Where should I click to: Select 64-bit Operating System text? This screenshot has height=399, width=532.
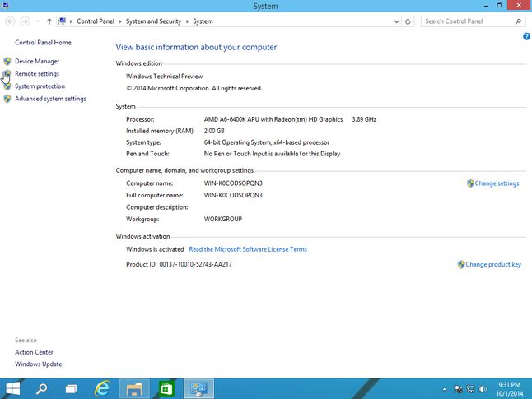(x=267, y=142)
